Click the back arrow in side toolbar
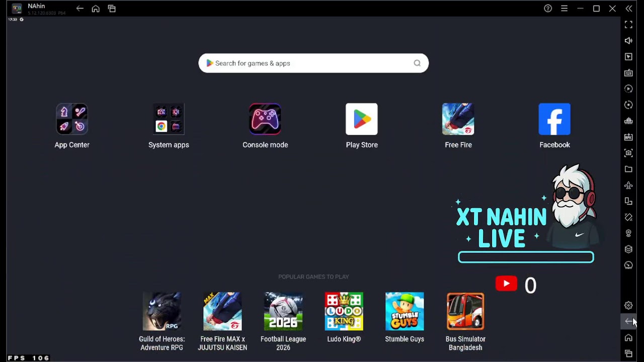644x362 pixels. tap(628, 321)
